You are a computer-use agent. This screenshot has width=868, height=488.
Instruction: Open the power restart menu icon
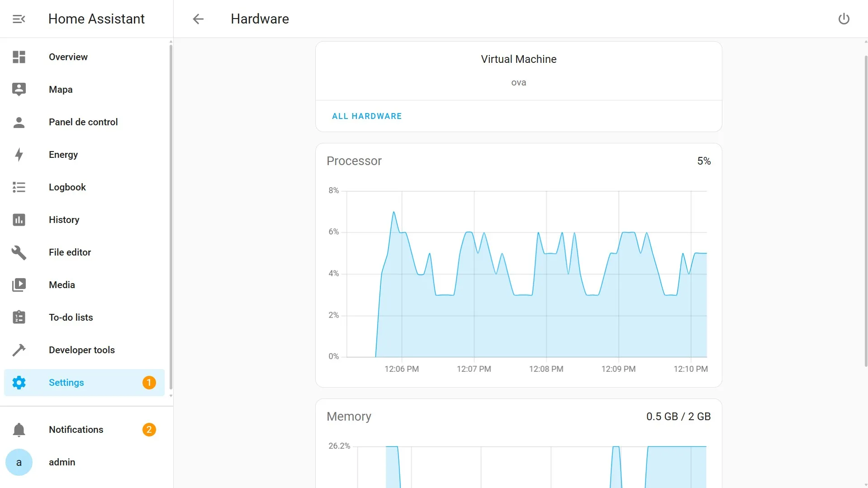point(844,19)
